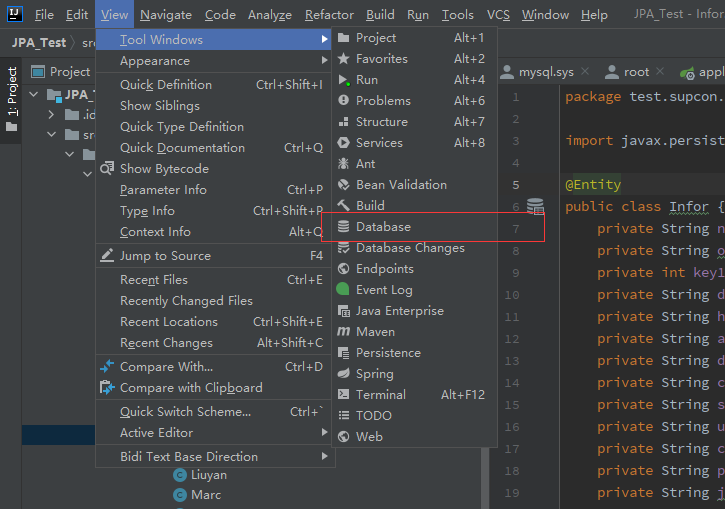Choose Quick Switch Scheme...

(x=213, y=412)
